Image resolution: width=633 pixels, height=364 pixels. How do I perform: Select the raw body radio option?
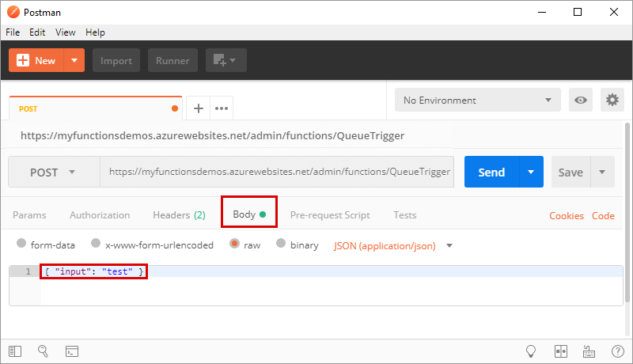[234, 244]
